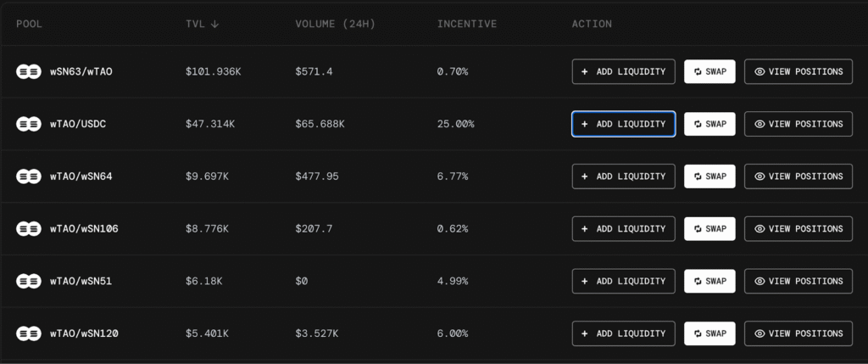The height and width of the screenshot is (364, 868).
Task: Swap in the wTAO/USDC pool
Action: (709, 124)
